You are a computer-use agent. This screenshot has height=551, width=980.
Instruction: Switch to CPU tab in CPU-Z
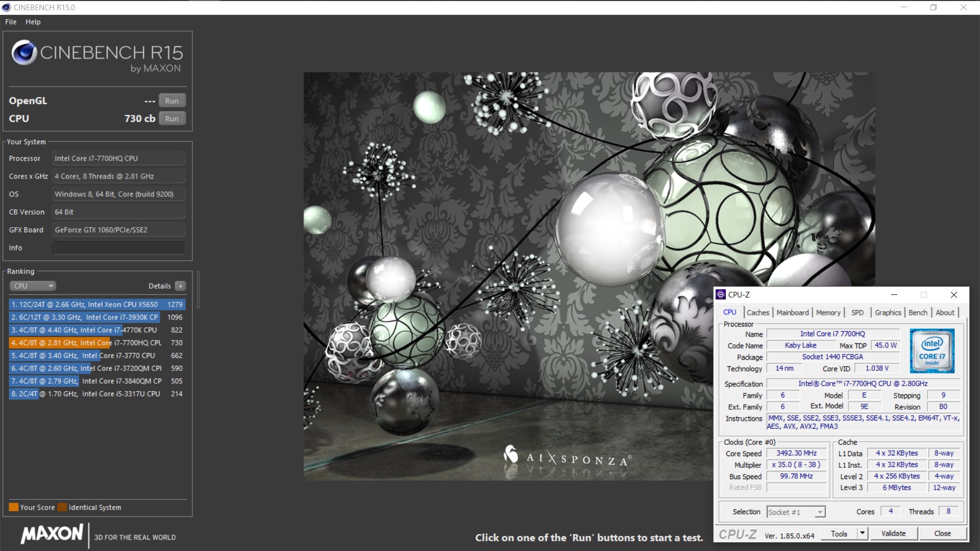pos(730,312)
